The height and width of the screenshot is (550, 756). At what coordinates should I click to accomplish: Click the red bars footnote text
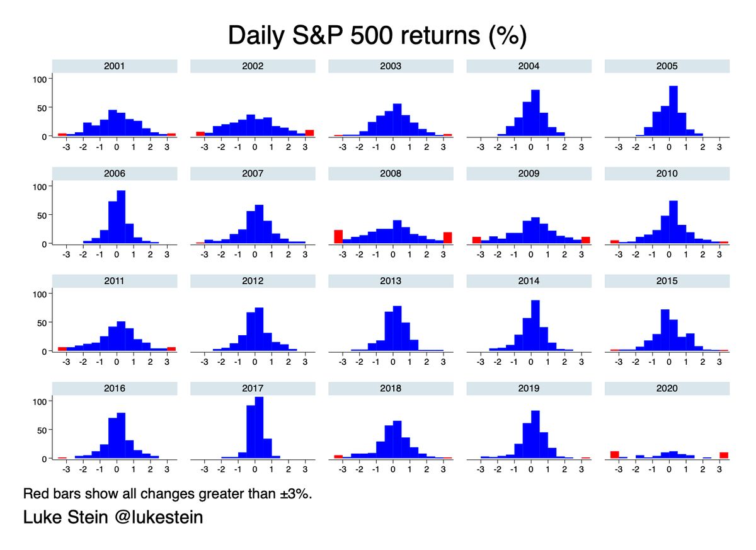[168, 493]
